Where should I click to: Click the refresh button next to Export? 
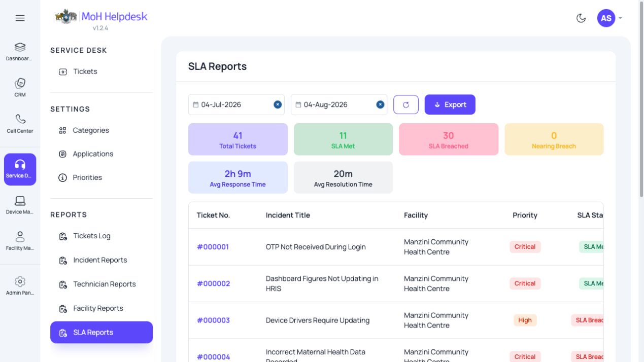(406, 104)
